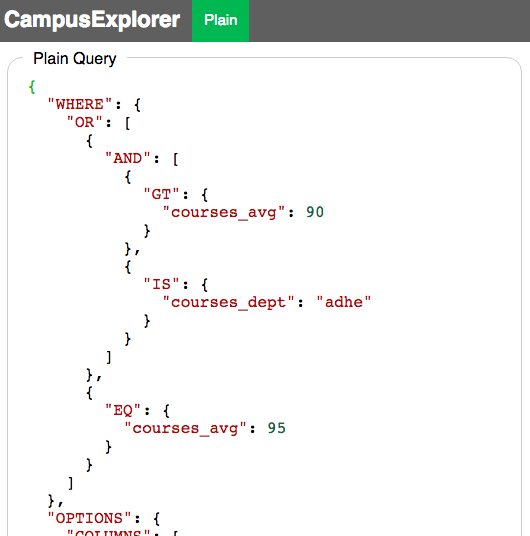The width and height of the screenshot is (530, 536).
Task: Click the "IS" key in query
Action: (x=161, y=284)
